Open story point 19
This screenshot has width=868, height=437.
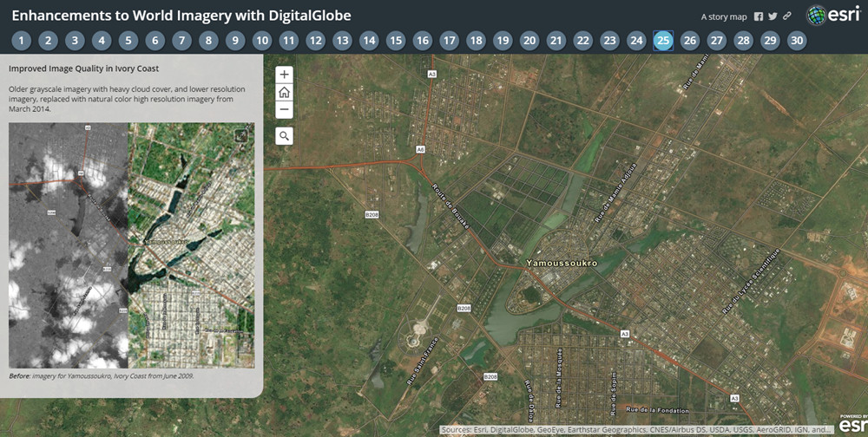[x=503, y=41]
